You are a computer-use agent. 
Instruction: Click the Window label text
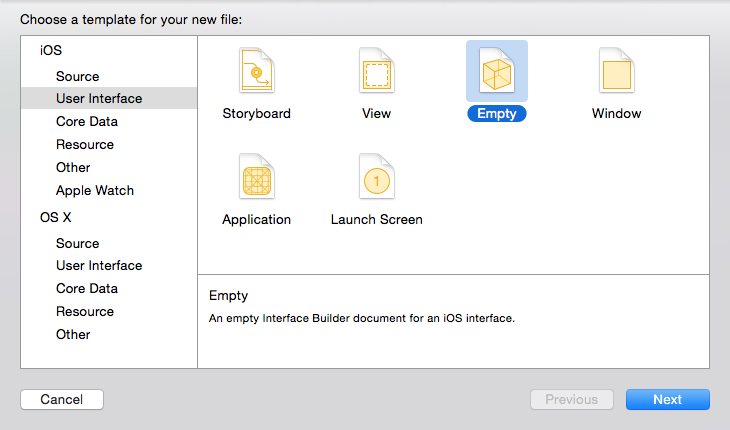[616, 114]
